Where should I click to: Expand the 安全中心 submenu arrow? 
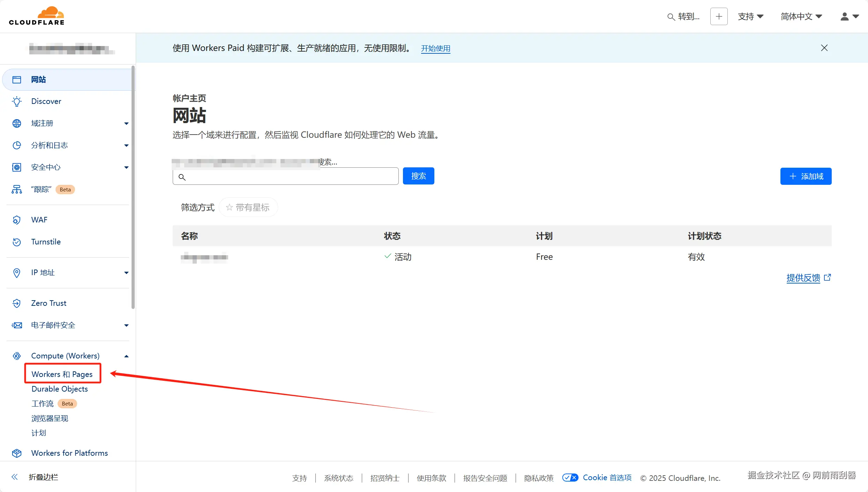coord(126,167)
